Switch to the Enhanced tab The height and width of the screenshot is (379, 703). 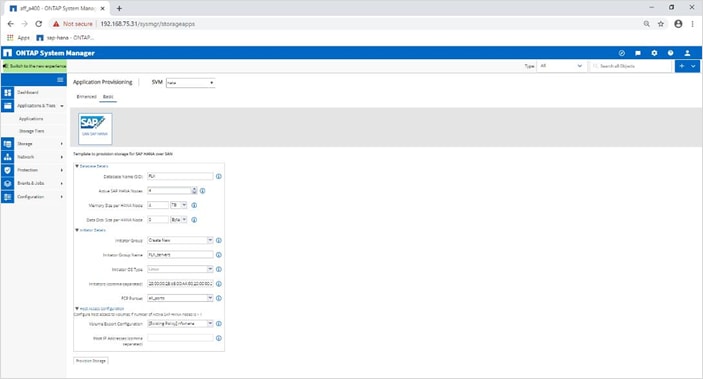[87, 96]
